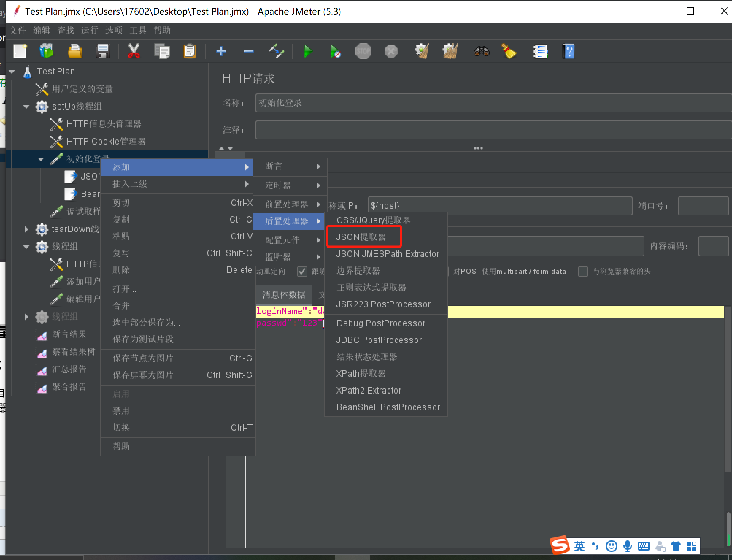Choose BeanShell PostProcessor entry
The width and height of the screenshot is (732, 560).
[386, 407]
